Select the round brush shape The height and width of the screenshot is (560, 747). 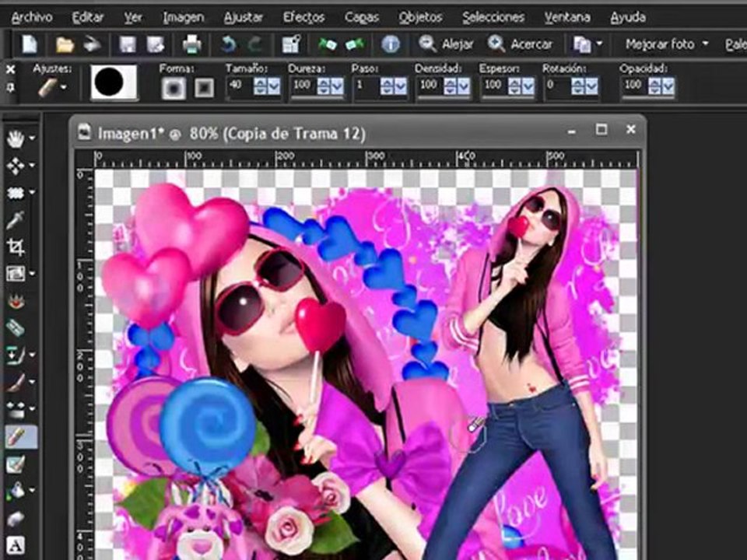tap(173, 88)
